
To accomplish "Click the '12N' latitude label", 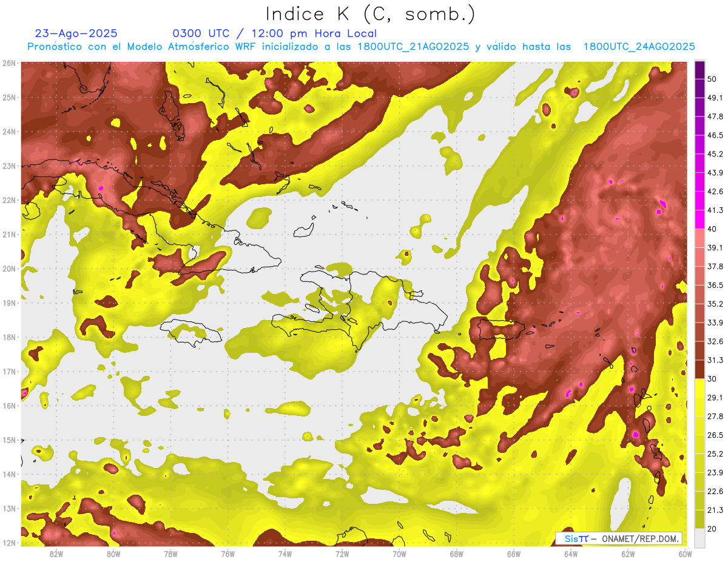I will 8,543.
